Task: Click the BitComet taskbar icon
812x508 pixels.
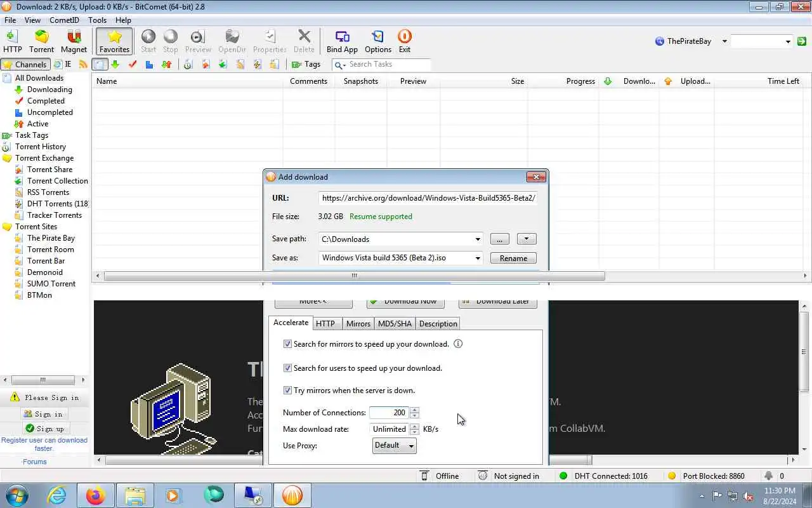Action: click(292, 495)
